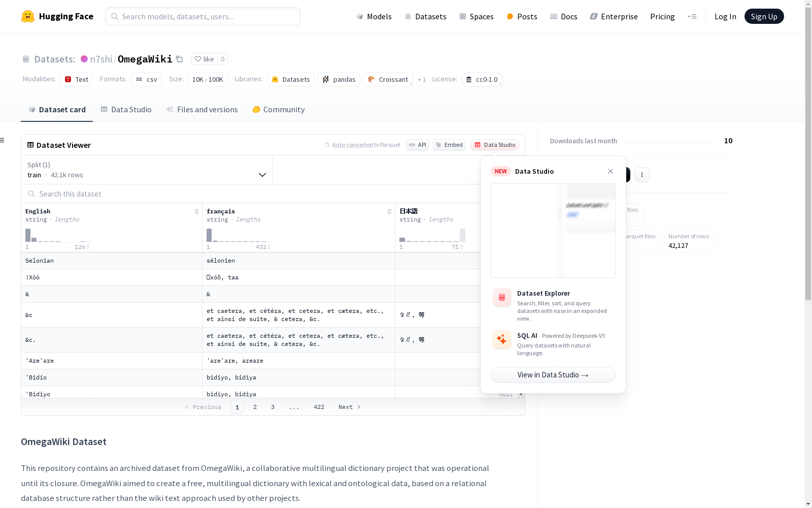
Task: Open the Files and versions tab
Action: tap(202, 110)
